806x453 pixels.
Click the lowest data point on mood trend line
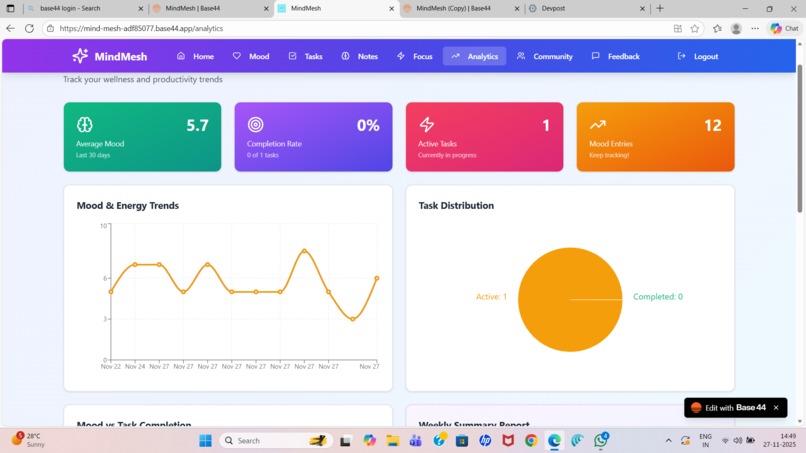click(x=353, y=319)
